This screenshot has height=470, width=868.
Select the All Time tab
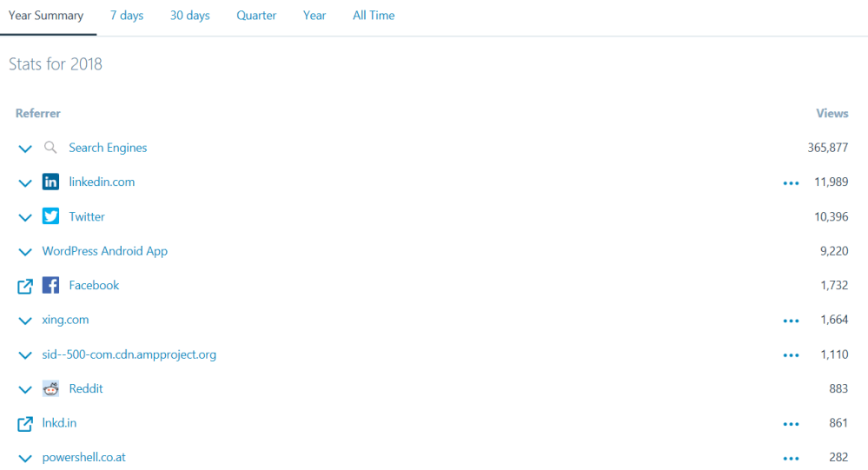pyautogui.click(x=374, y=16)
